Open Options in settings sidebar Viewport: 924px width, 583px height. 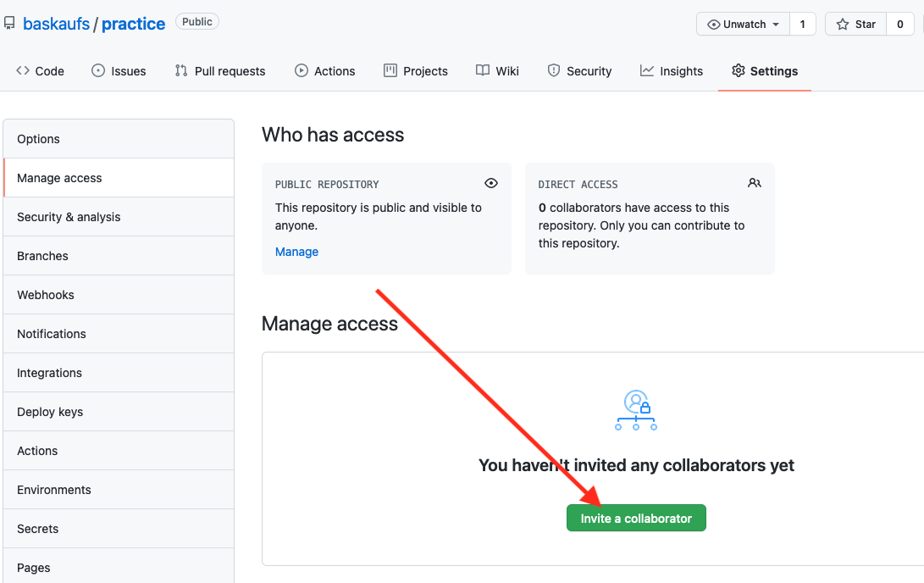119,139
